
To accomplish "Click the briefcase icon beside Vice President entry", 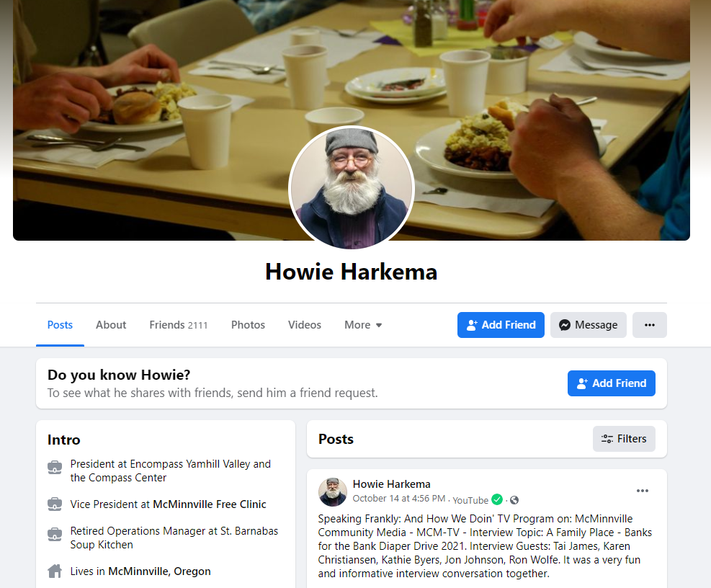I will [55, 504].
